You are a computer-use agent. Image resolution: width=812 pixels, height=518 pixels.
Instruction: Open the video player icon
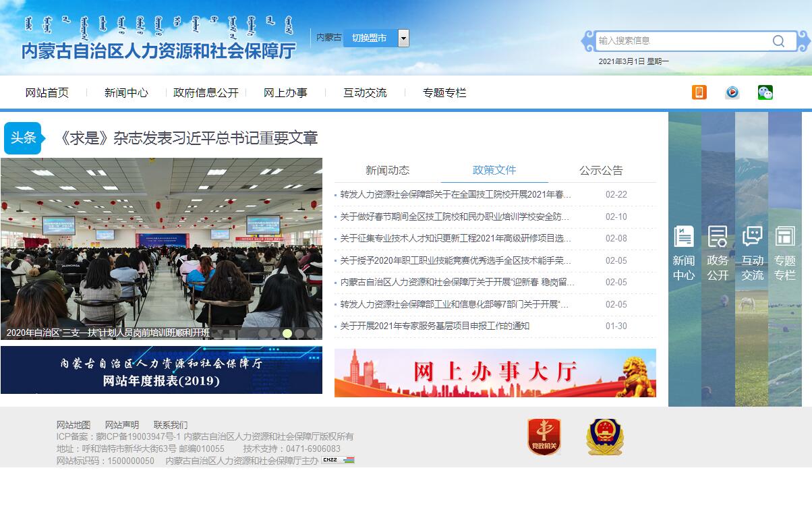tap(732, 92)
